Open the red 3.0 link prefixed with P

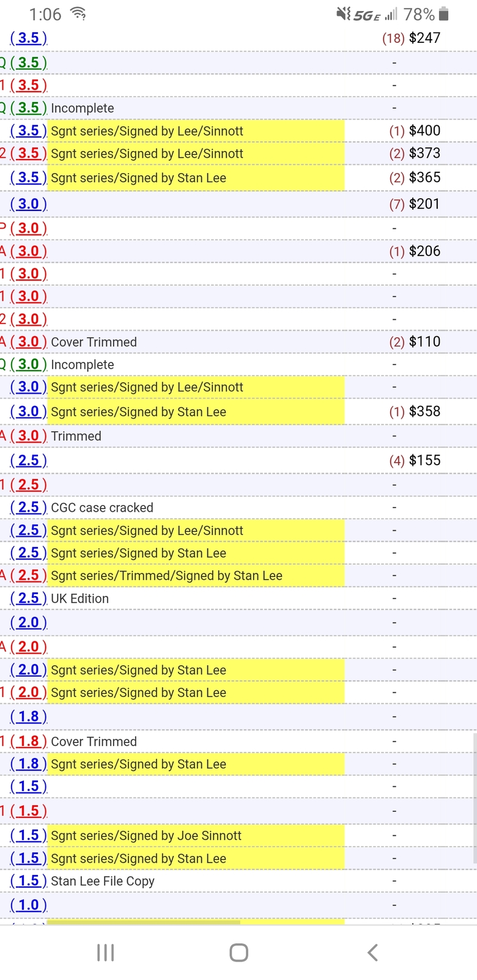pyautogui.click(x=29, y=229)
